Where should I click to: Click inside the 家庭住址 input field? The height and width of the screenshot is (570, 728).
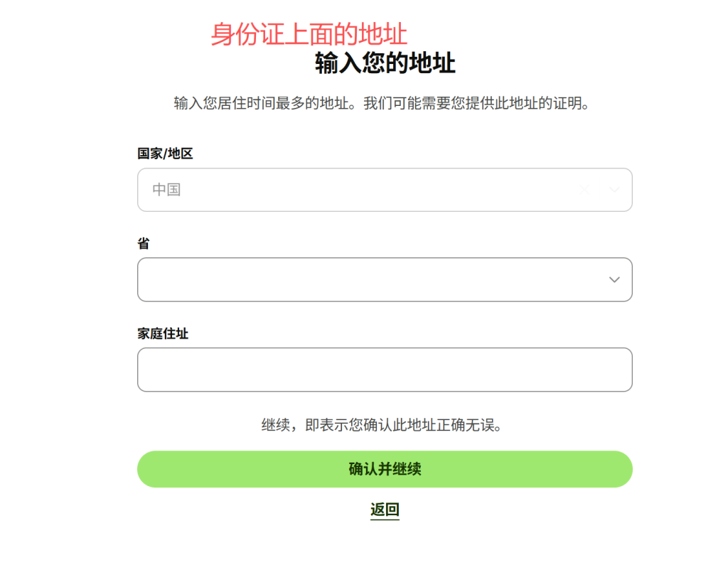(385, 370)
